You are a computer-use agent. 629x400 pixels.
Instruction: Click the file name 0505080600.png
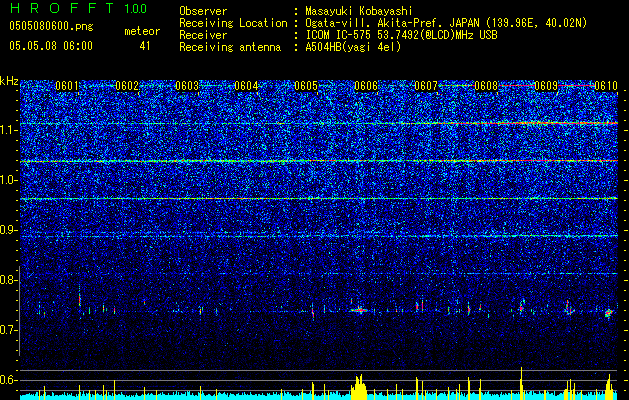point(51,26)
